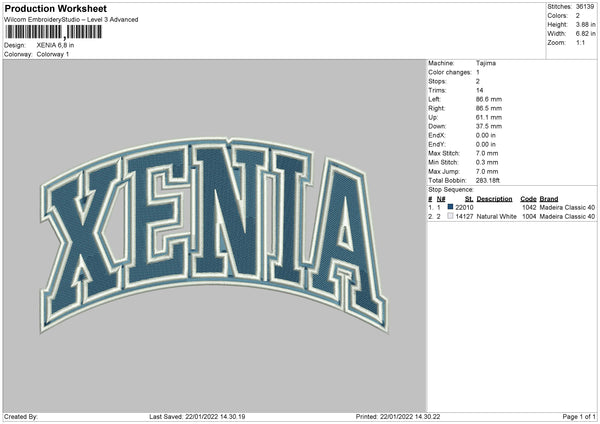Click the Right value 86.5 mm
600x424 pixels.
coord(489,108)
